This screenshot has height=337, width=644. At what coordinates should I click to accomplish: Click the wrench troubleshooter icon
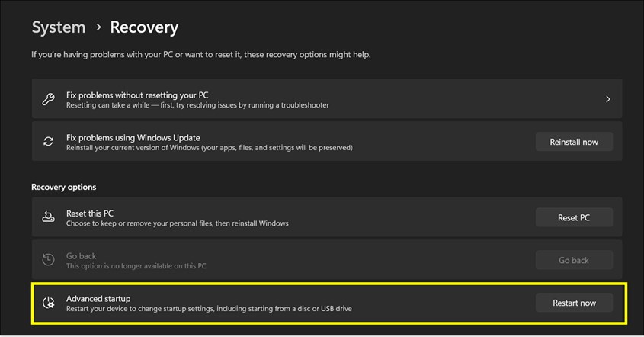pos(48,99)
